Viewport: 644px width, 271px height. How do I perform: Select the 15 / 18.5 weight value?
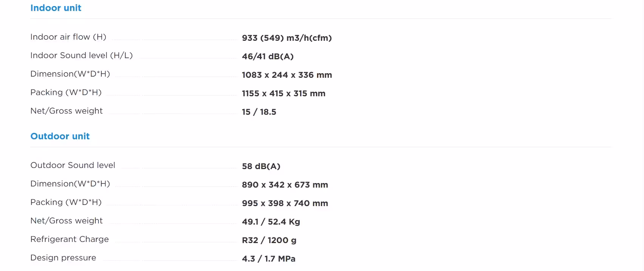pyautogui.click(x=259, y=112)
